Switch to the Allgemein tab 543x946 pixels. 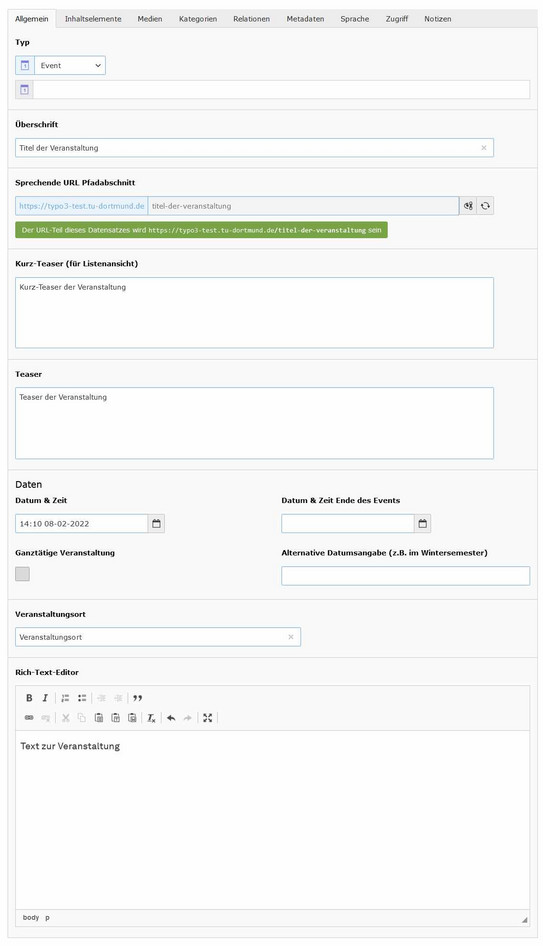(32, 19)
